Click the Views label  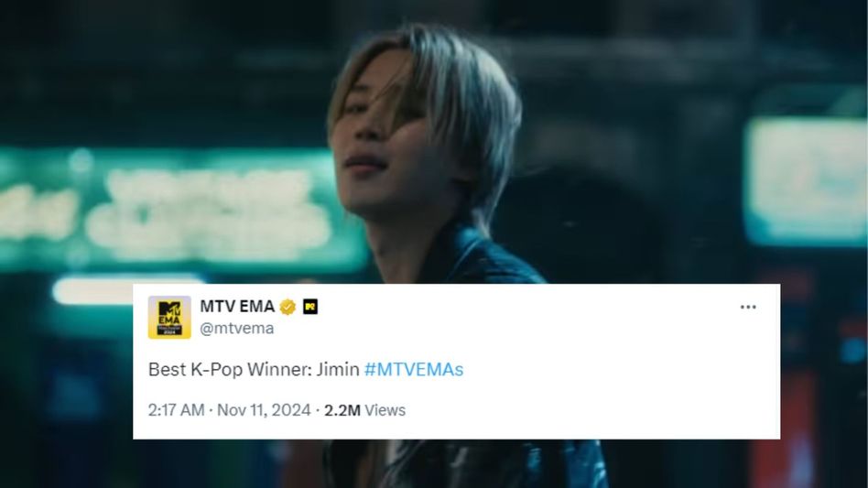(x=385, y=410)
